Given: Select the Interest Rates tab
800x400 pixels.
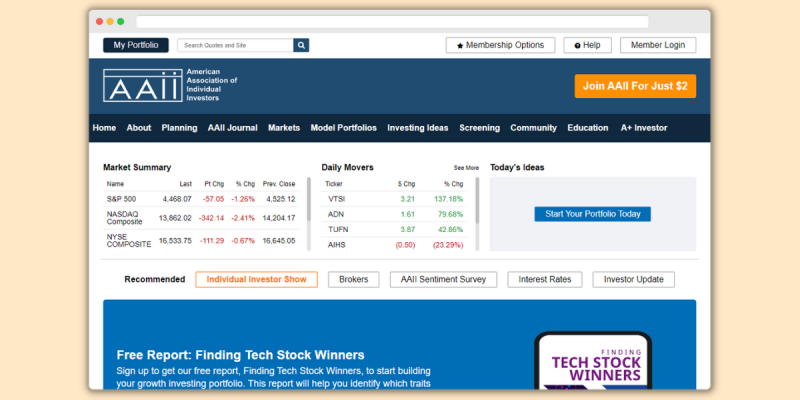Looking at the screenshot, I should click(544, 280).
